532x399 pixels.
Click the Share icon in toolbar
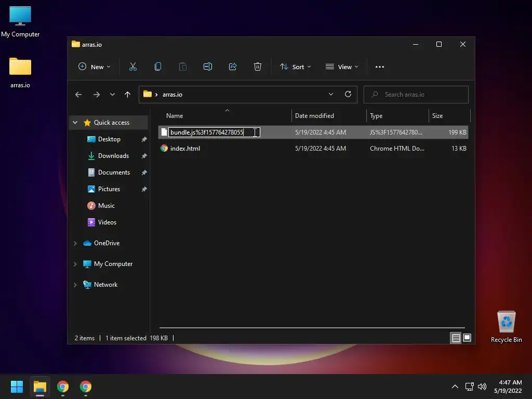coord(233,66)
